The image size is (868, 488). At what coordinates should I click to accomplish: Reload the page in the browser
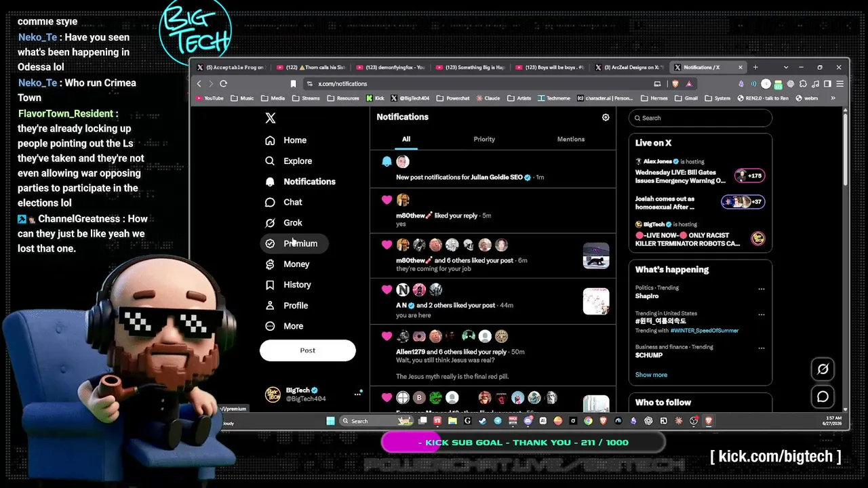click(x=223, y=83)
